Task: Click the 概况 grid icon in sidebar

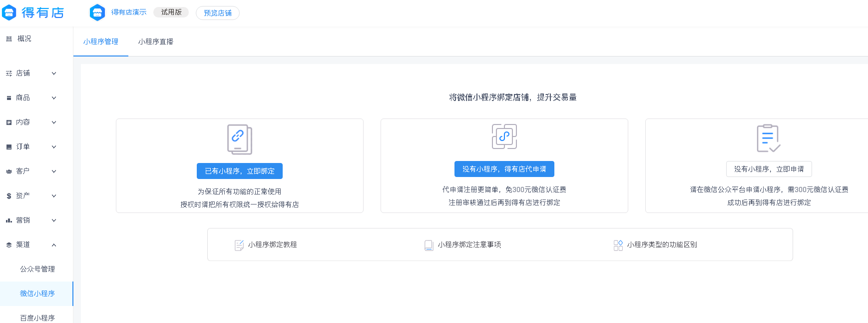Action: click(x=9, y=39)
